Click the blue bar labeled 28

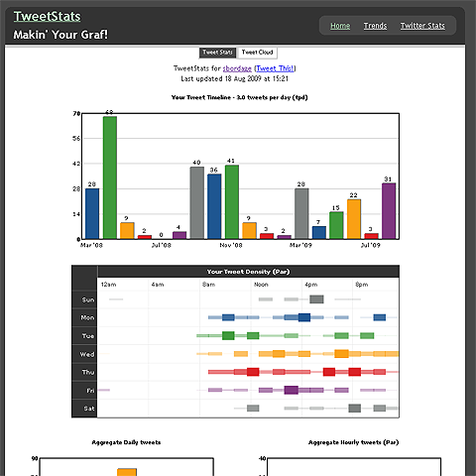click(x=92, y=213)
